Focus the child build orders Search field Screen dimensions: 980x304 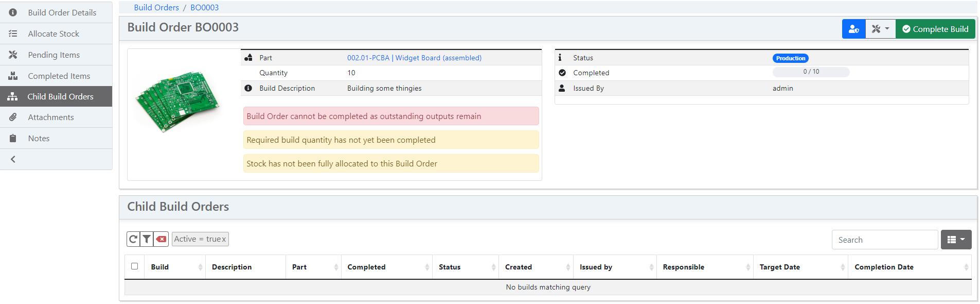point(884,240)
